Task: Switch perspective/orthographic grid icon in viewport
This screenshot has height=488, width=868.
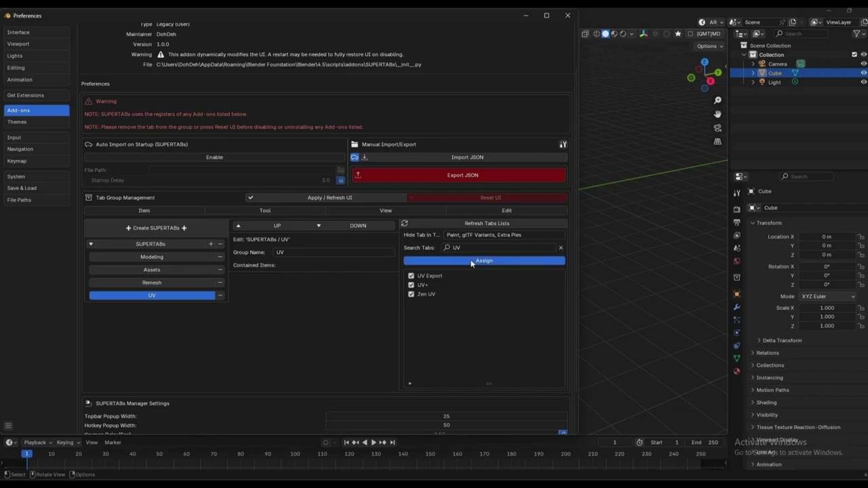Action: 717,142
